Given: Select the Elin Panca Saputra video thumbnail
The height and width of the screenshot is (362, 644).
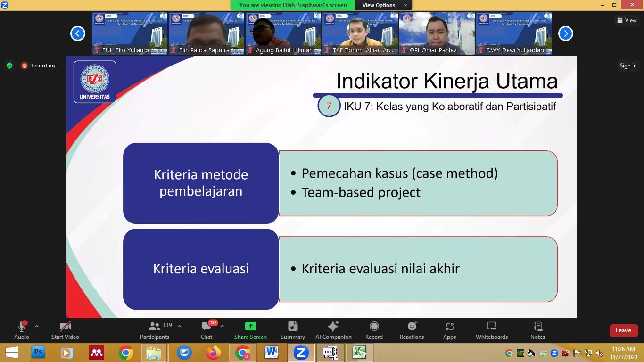Looking at the screenshot, I should click(x=206, y=33).
